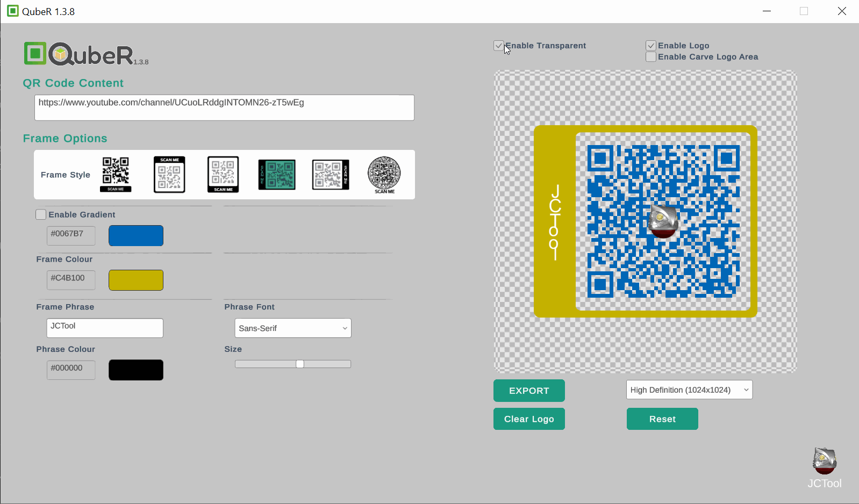Open the High Definition resolution dropdown
This screenshot has height=504, width=859.
coord(689,390)
